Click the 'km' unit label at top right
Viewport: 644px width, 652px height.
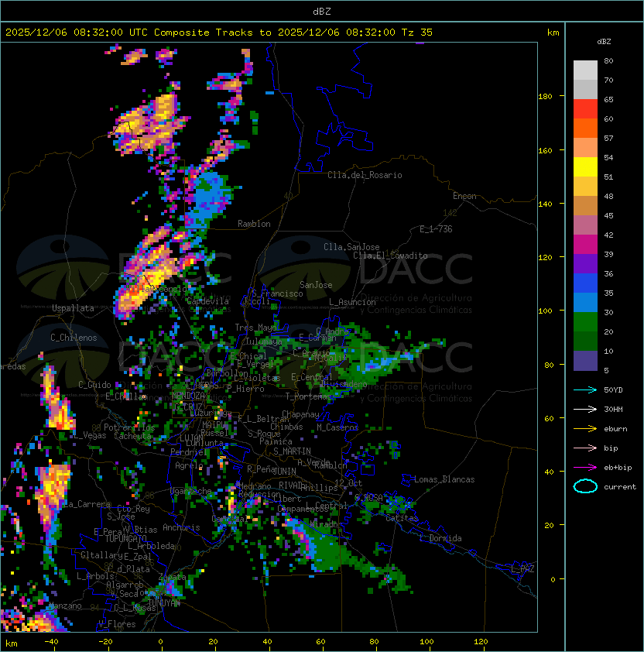[553, 33]
